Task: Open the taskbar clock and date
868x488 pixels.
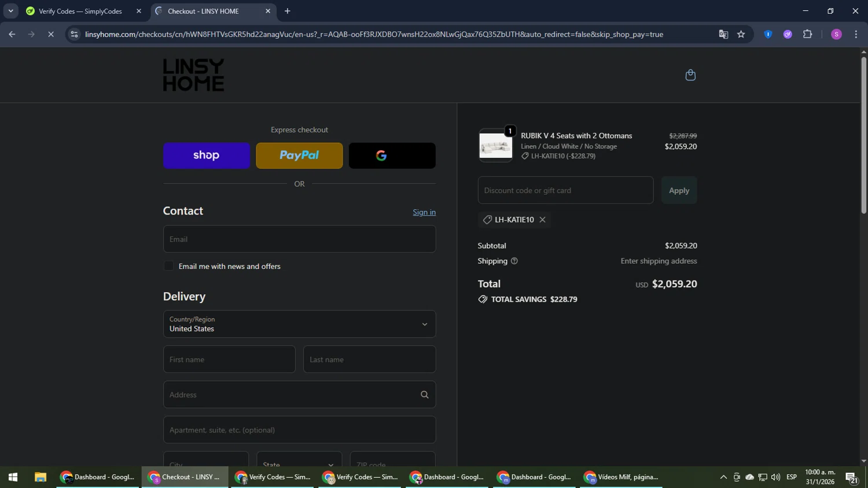Action: [820, 478]
